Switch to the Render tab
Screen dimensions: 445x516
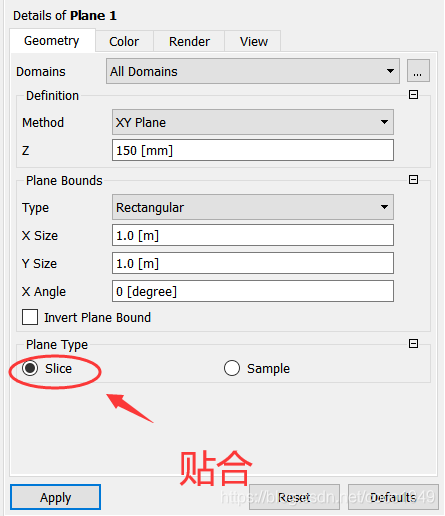click(x=189, y=41)
